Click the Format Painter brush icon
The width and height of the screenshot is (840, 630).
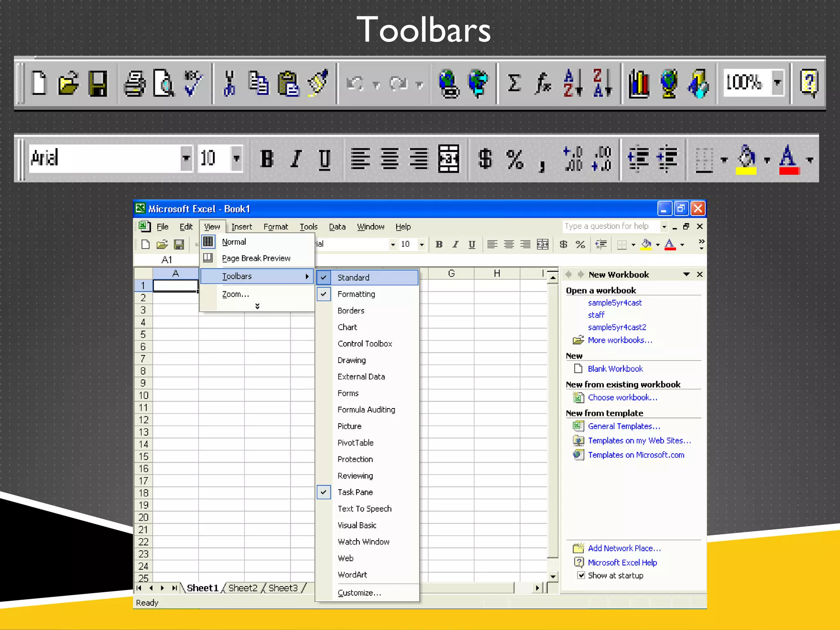point(317,83)
